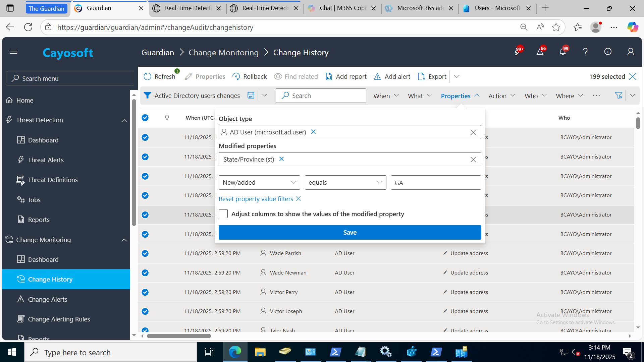Save the current filter with the disk icon
This screenshot has width=644, height=362.
(x=251, y=96)
